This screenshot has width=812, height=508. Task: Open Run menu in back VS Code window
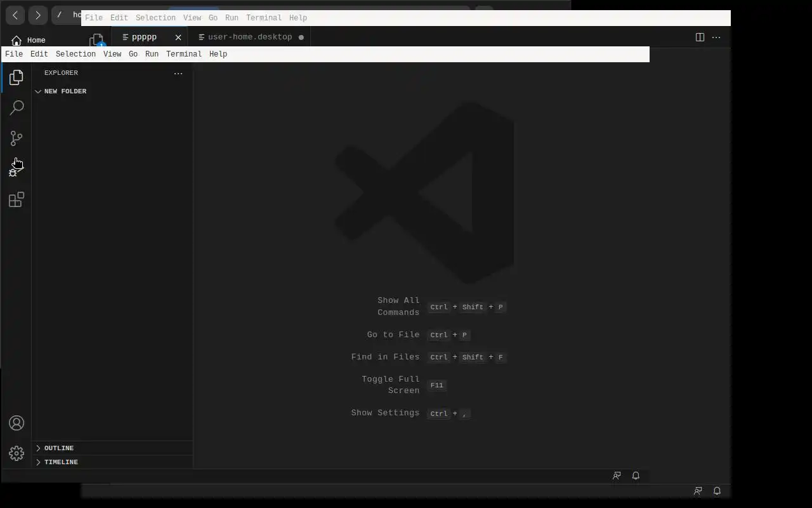click(232, 18)
